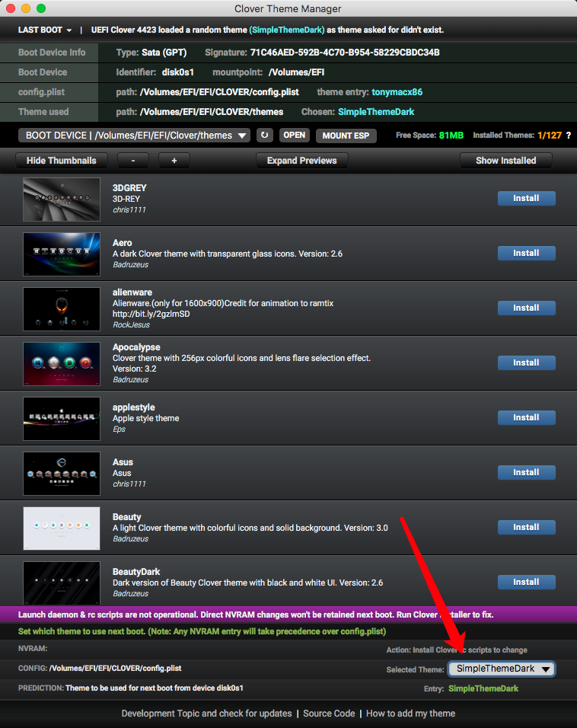Click the 3DGREY theme thumbnail
The image size is (577, 728).
click(x=62, y=200)
